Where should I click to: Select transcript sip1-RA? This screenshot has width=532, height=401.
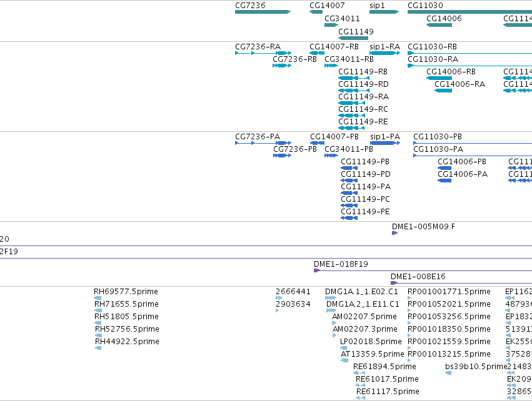point(384,53)
